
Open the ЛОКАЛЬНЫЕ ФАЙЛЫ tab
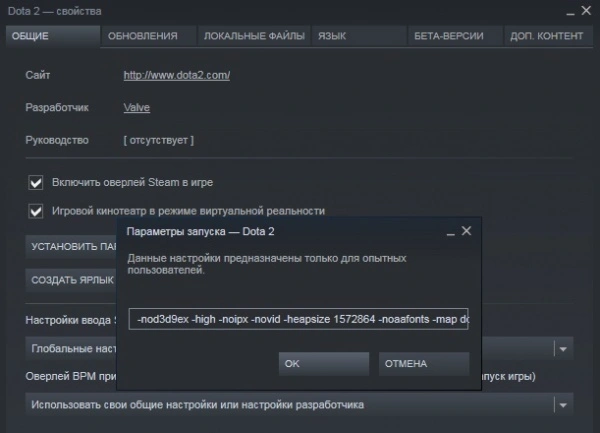(254, 36)
